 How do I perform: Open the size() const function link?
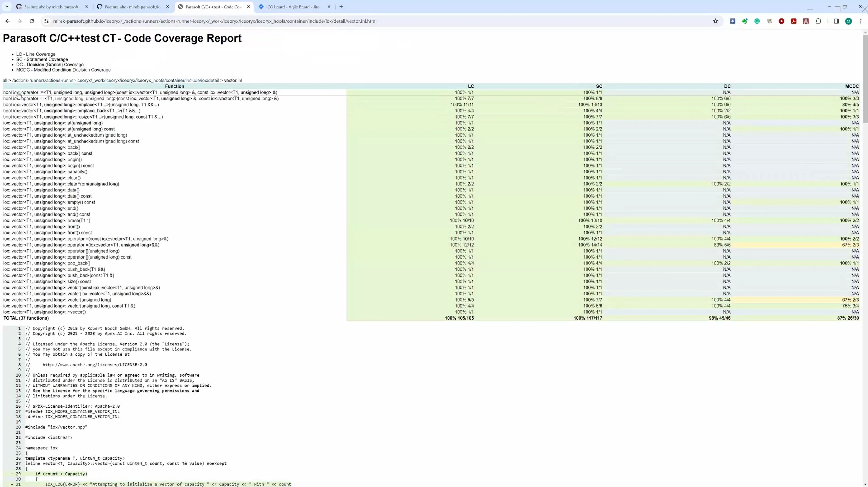point(47,281)
